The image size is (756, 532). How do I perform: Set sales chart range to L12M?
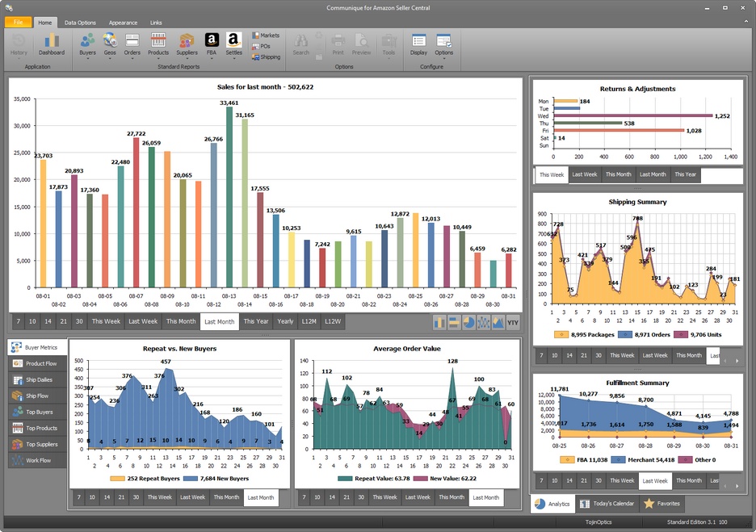[309, 321]
